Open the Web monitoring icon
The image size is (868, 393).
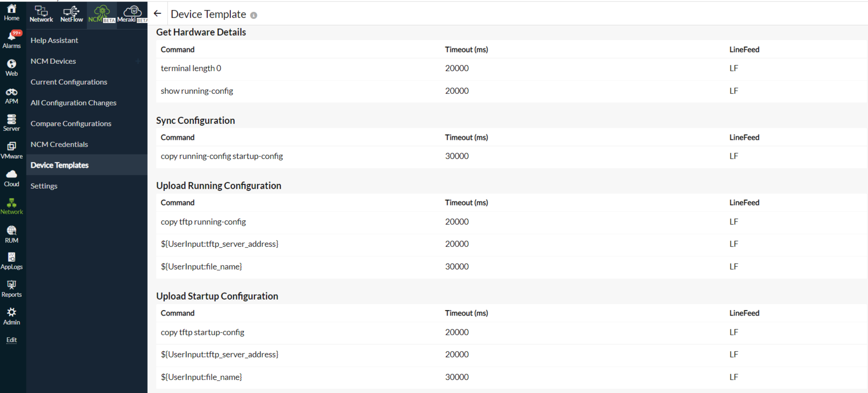coord(12,64)
